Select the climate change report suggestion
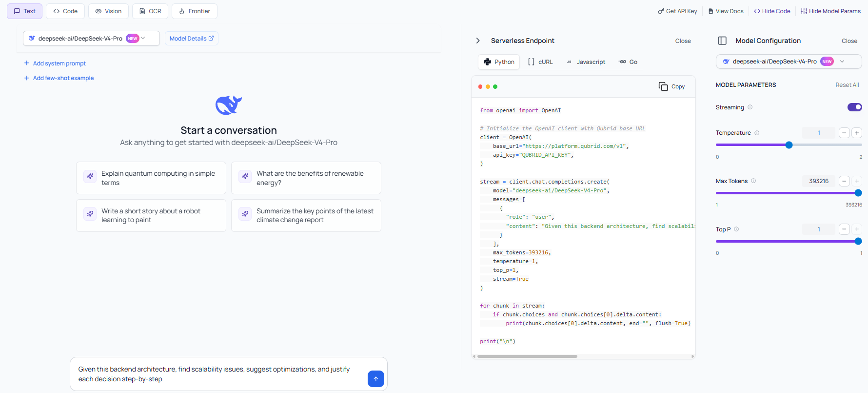This screenshot has width=868, height=393. point(306,216)
